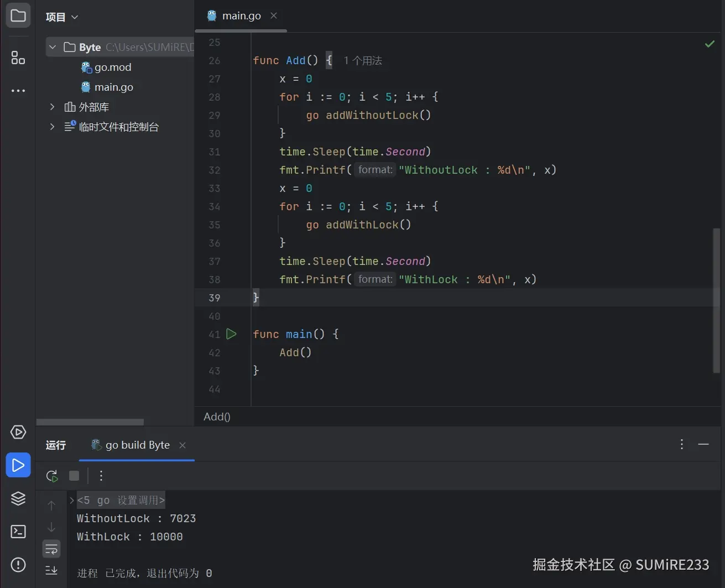Select the 外部库 tree item
Screen dimensions: 725x588
click(94, 107)
